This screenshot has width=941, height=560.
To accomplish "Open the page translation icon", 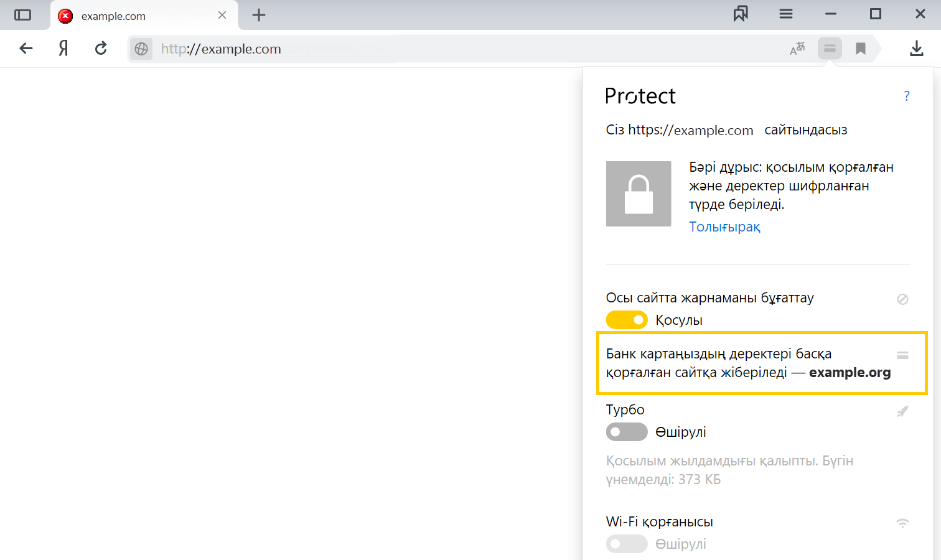I will [797, 49].
